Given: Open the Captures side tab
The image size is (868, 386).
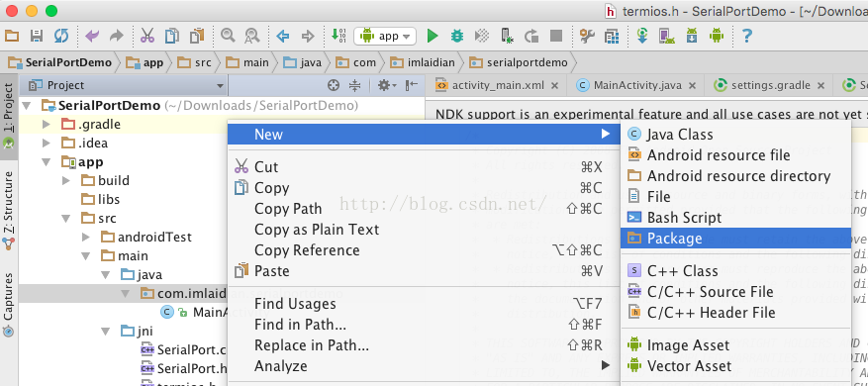Looking at the screenshot, I should tap(8, 305).
